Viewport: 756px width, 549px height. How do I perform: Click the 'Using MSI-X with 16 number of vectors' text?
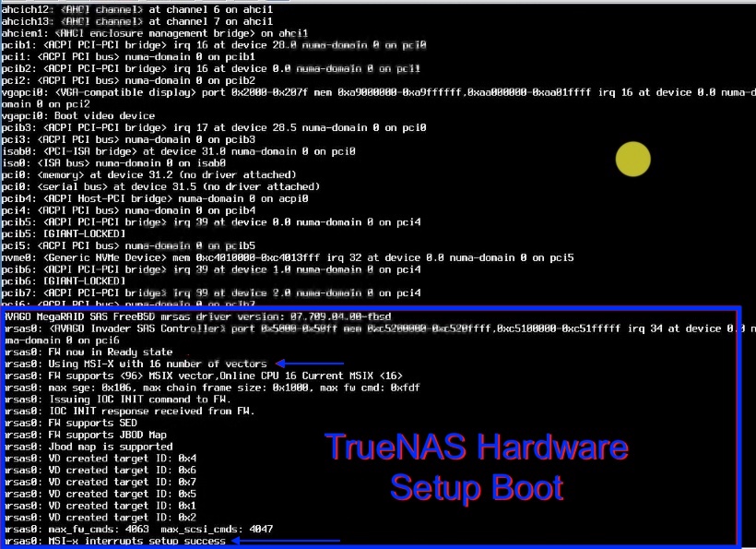[157, 364]
